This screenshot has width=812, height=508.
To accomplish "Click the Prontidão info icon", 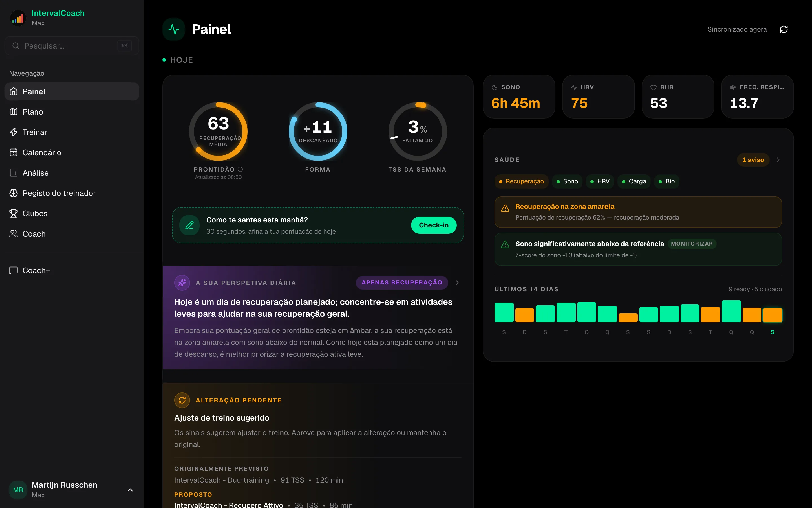I will [x=240, y=169].
